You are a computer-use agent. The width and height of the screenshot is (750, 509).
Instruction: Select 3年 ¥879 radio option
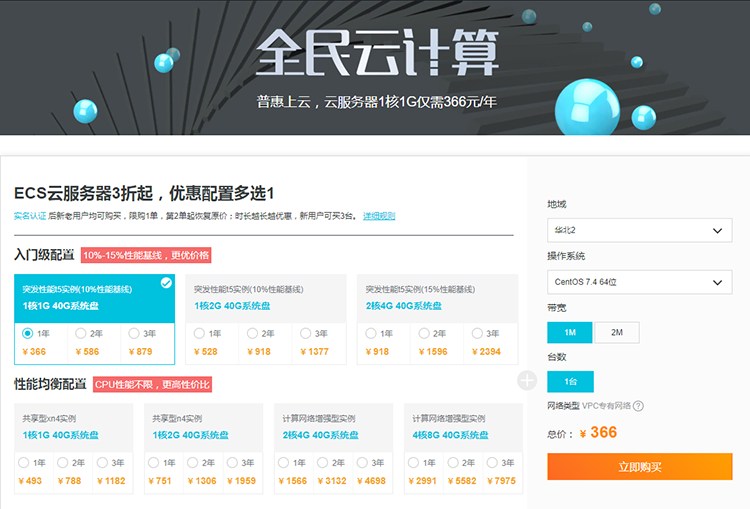click(x=134, y=333)
